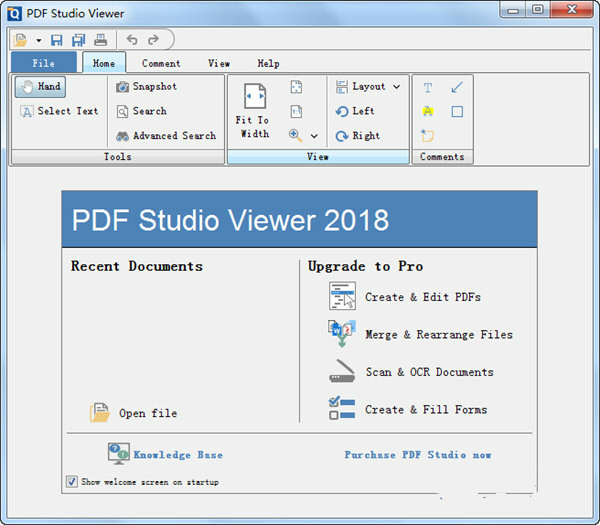Viewport: 600px width, 525px height.
Task: Click the Print icon
Action: (x=101, y=40)
